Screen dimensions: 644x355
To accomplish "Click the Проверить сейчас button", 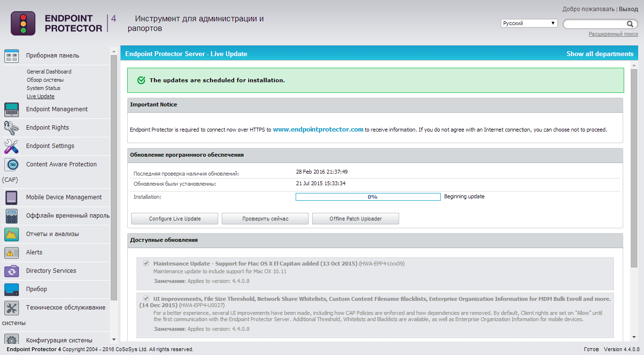I will (x=265, y=219).
